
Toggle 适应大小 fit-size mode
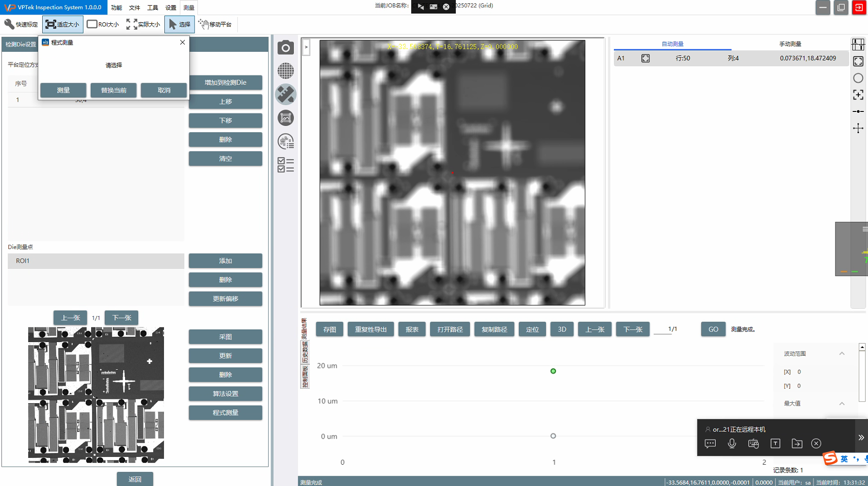[63, 24]
